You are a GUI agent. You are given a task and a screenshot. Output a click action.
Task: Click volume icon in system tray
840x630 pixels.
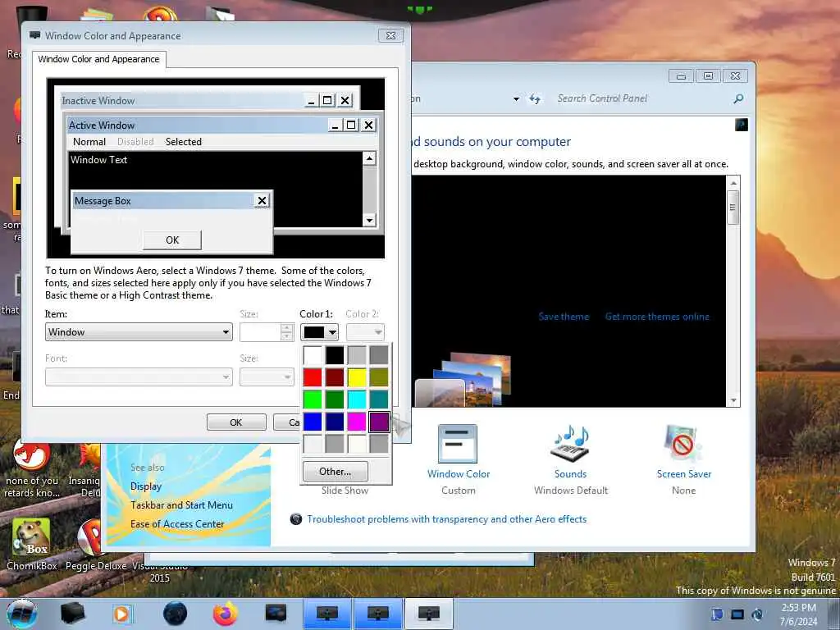pos(757,614)
